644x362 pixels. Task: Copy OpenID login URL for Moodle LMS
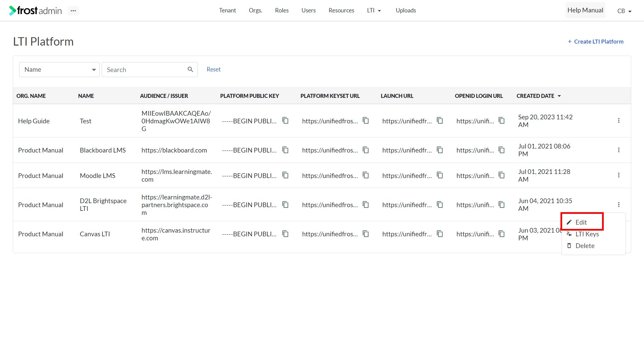(x=502, y=175)
